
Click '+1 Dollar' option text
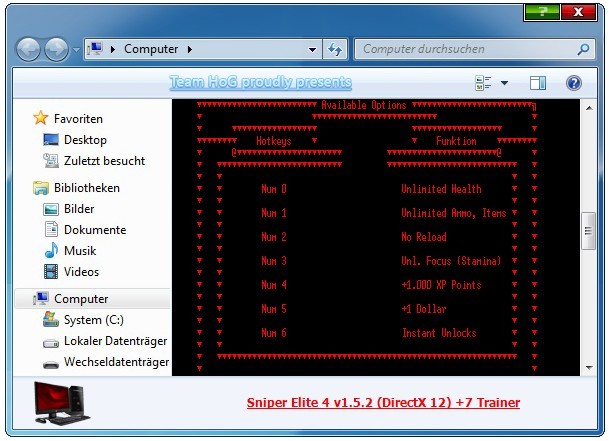(424, 309)
